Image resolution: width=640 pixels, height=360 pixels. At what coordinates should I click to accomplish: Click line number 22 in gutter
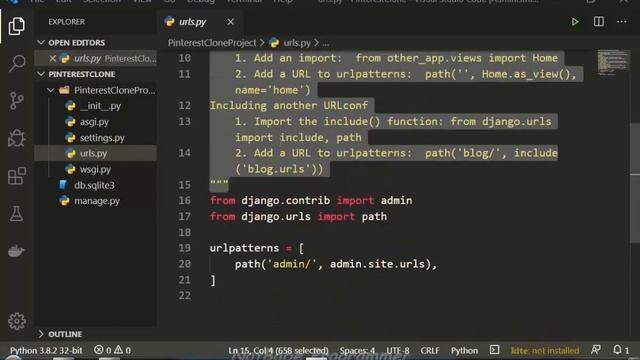click(184, 295)
